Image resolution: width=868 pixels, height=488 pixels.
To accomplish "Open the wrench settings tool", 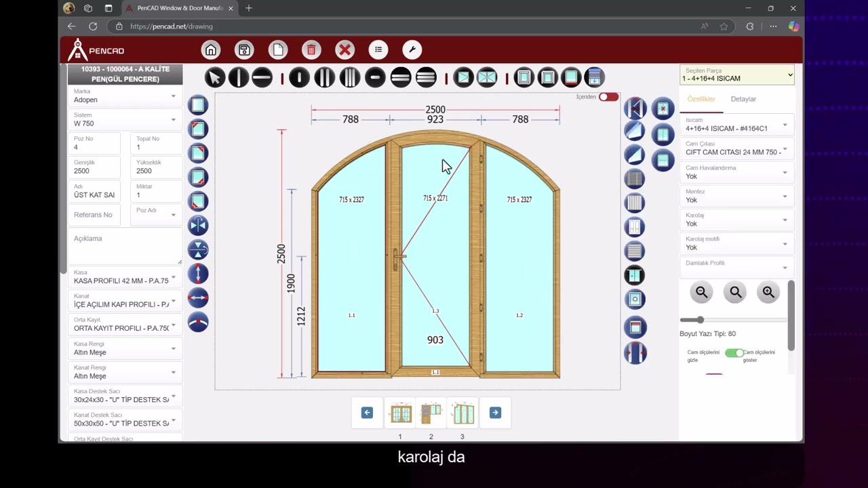I will coord(412,50).
